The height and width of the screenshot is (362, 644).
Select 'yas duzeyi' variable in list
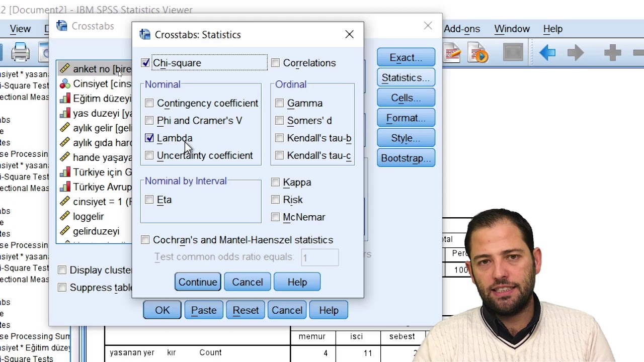(x=95, y=113)
